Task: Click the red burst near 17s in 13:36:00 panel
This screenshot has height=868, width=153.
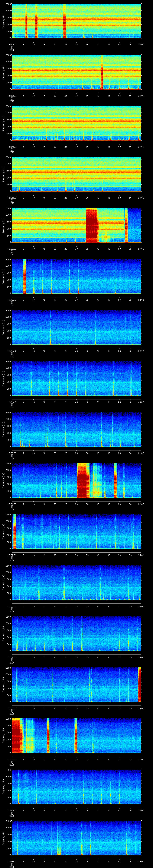Action: point(48,736)
